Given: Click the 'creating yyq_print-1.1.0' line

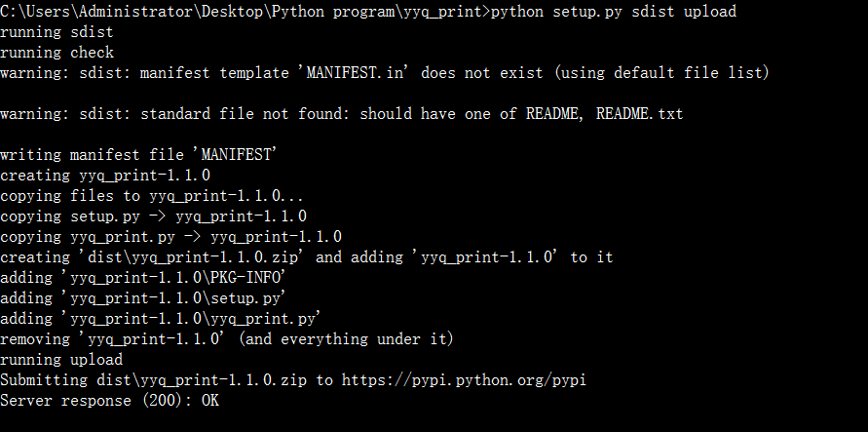Looking at the screenshot, I should 105,176.
